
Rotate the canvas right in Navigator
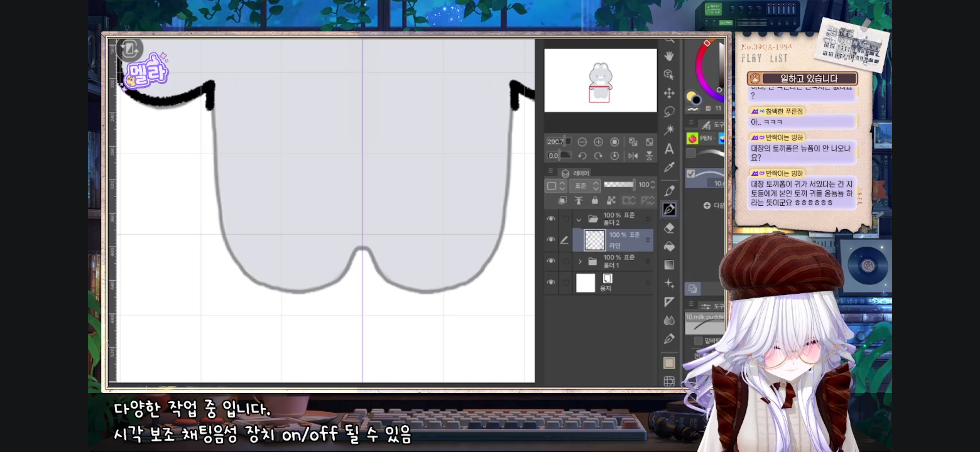tap(598, 156)
